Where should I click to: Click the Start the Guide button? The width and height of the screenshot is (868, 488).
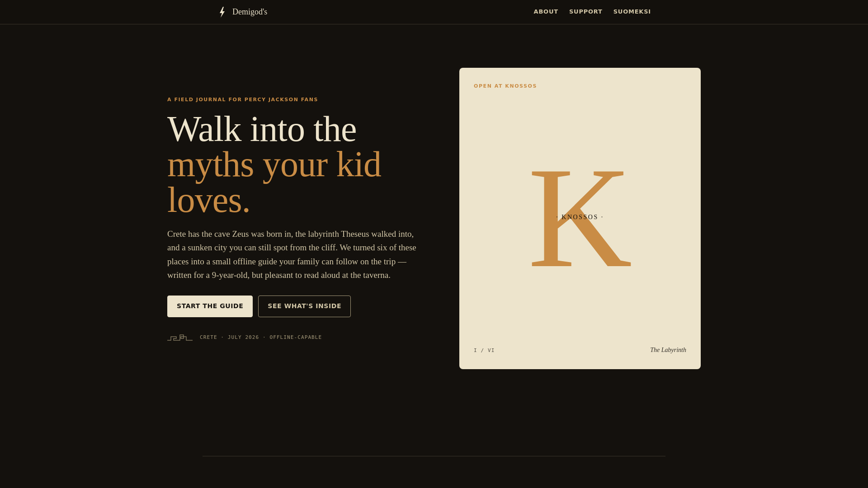point(210,306)
